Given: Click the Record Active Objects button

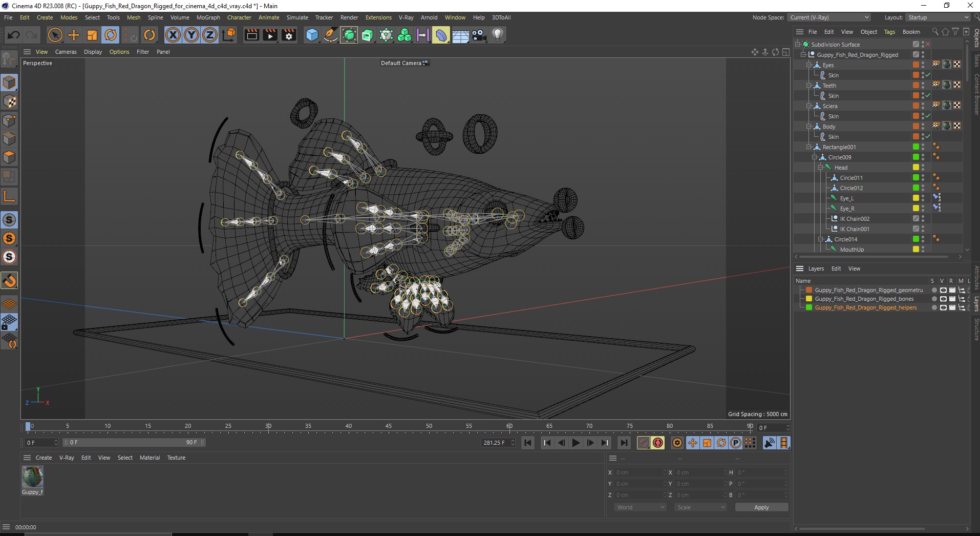Looking at the screenshot, I should point(644,443).
